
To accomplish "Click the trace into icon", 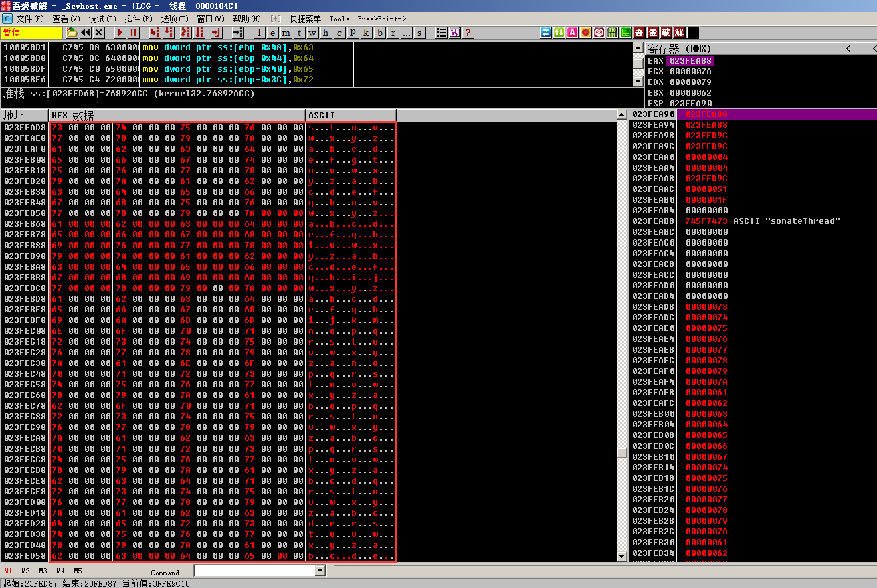I will [x=185, y=33].
